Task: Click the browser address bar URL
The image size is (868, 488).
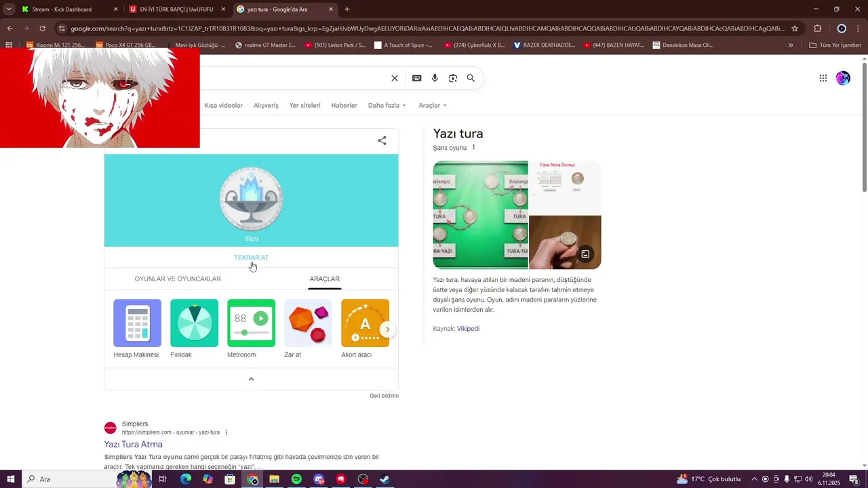Action: coord(427,28)
